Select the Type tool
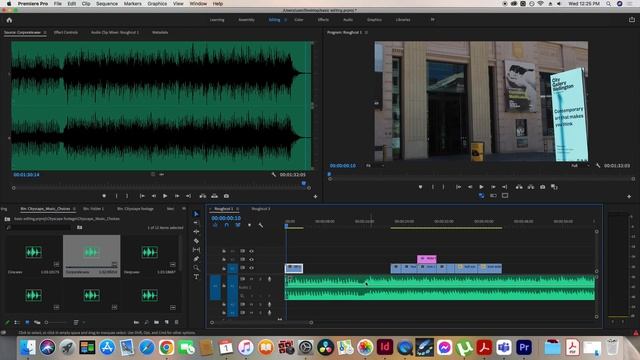Image resolution: width=640 pixels, height=360 pixels. (x=196, y=277)
